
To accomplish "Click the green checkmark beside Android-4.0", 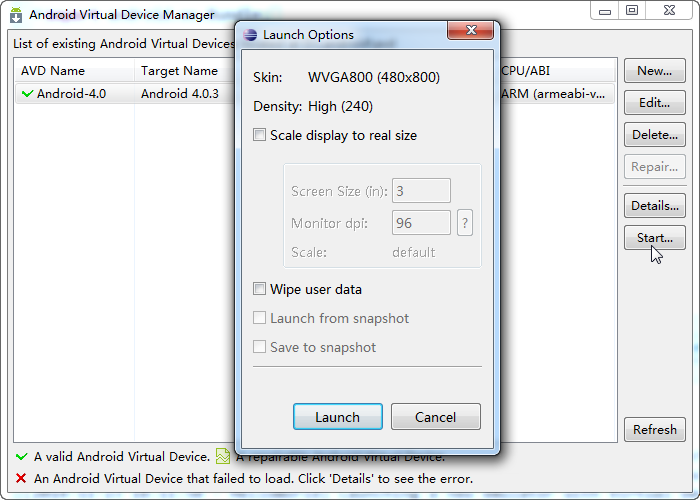I will [27, 94].
